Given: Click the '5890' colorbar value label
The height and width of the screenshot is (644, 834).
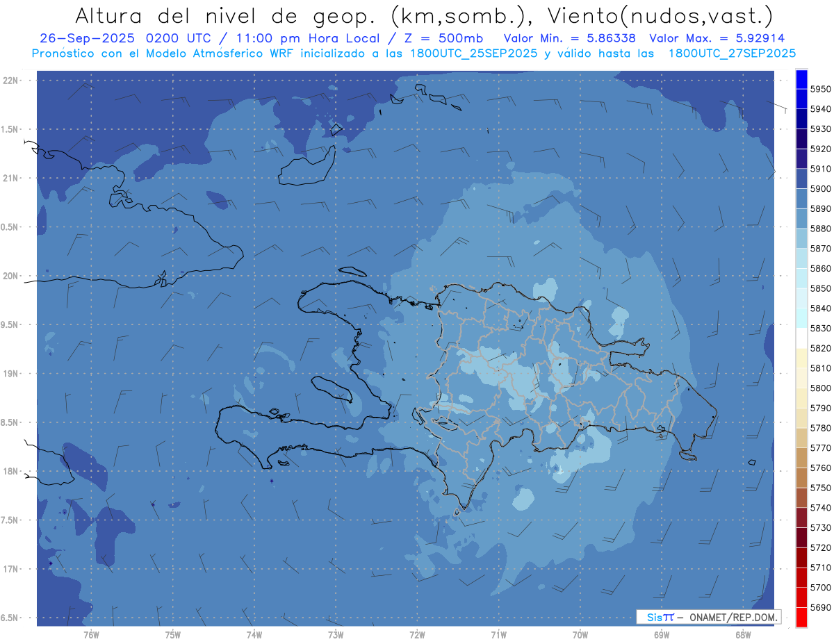Looking at the screenshot, I should [x=820, y=208].
